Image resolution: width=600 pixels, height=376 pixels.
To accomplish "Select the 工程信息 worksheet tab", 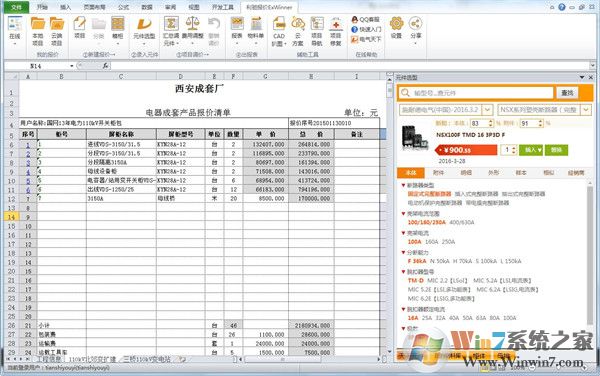I will pyautogui.click(x=49, y=359).
